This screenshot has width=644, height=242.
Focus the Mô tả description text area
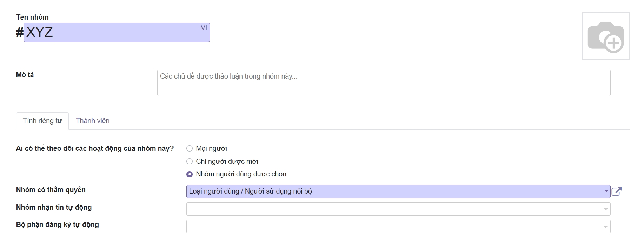(x=383, y=83)
